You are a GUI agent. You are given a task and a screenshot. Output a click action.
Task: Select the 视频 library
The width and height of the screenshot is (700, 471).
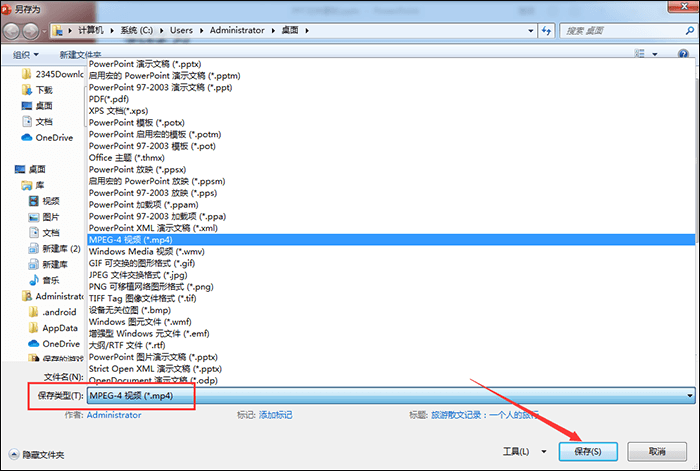tap(44, 201)
